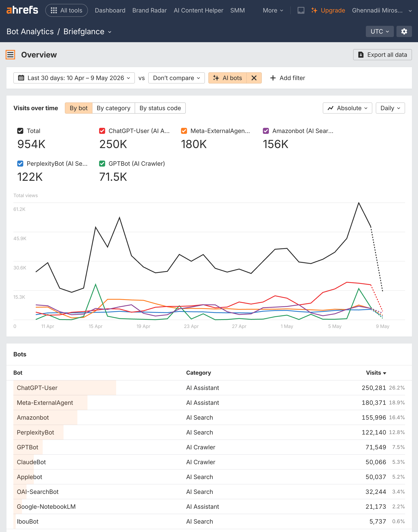
Task: Click the 180,371 visits value
Action: [x=374, y=403]
